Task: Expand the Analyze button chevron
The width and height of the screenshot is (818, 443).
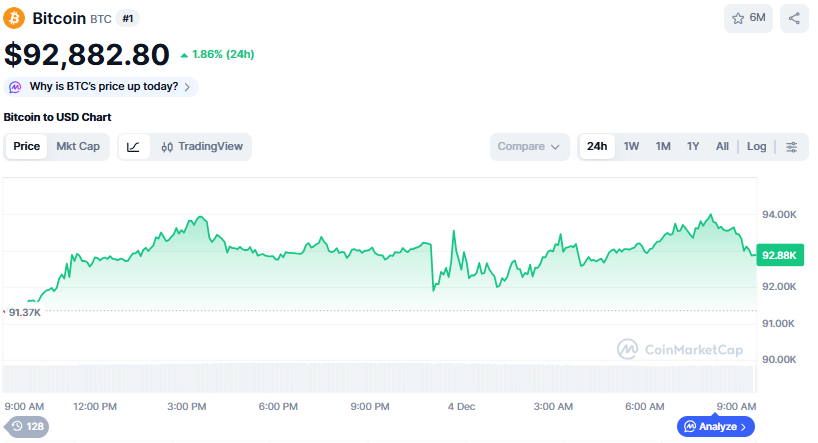Action: tap(741, 427)
